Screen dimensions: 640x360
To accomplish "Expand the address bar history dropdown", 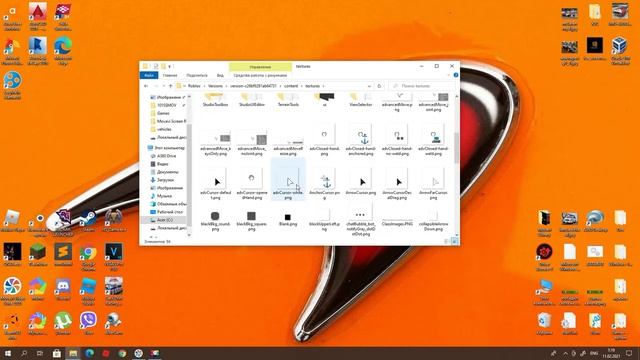I will (369, 86).
